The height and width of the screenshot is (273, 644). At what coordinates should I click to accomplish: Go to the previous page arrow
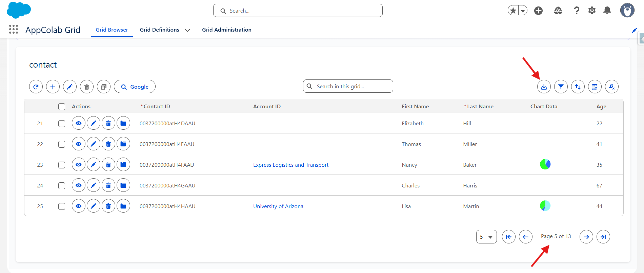[526, 237]
